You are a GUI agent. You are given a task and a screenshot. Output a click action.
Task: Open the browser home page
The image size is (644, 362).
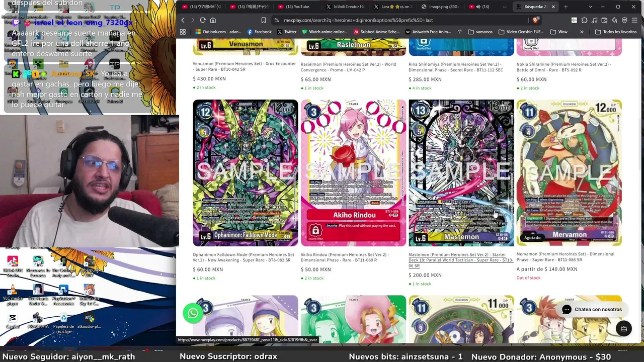pos(213,20)
